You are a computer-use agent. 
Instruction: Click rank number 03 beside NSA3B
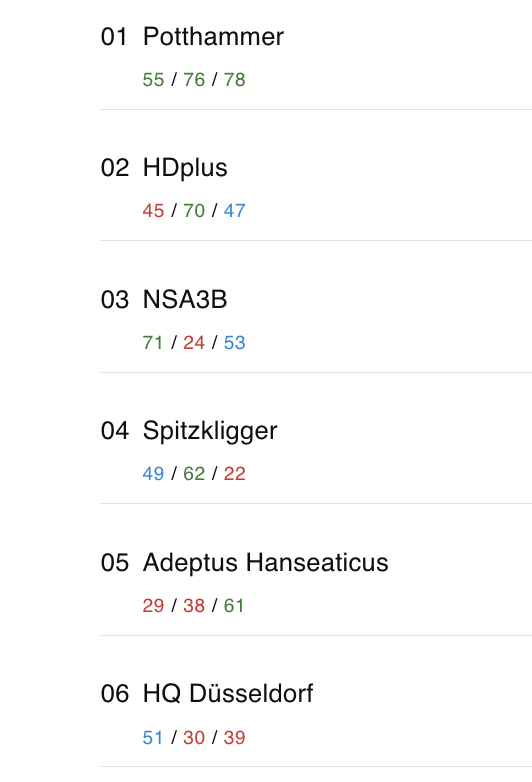click(115, 300)
